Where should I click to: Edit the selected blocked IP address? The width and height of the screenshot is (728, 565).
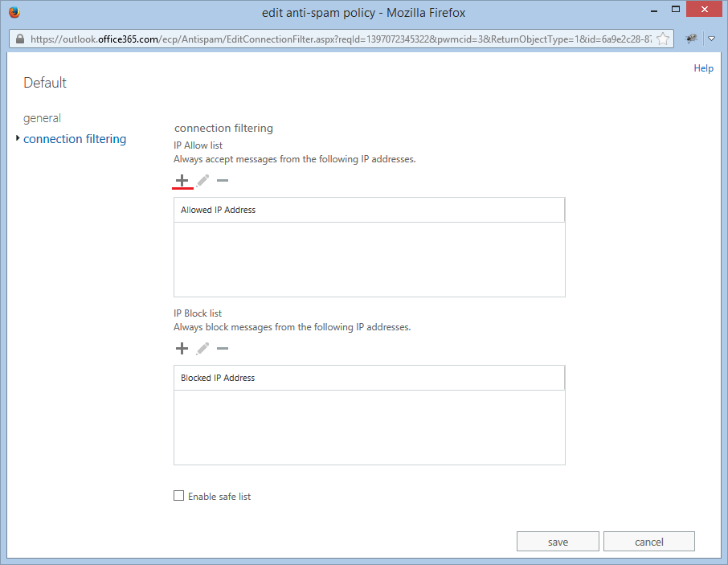pyautogui.click(x=202, y=348)
